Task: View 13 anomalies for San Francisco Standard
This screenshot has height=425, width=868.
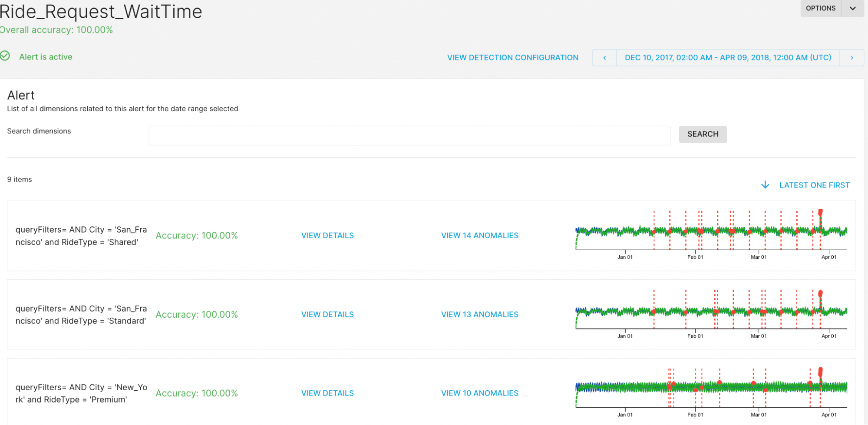Action: (x=479, y=314)
